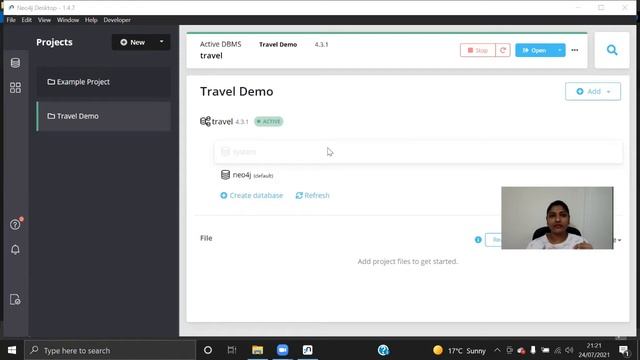Viewport: 640px width, 360px height.
Task: Show hidden tray icons chevron
Action: point(497,350)
